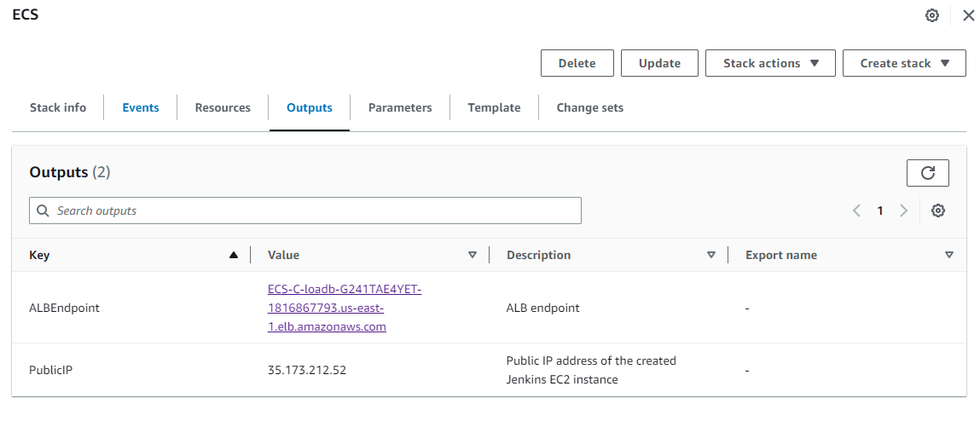Click the Outputs (2) heading
The width and height of the screenshot is (980, 421).
click(70, 172)
